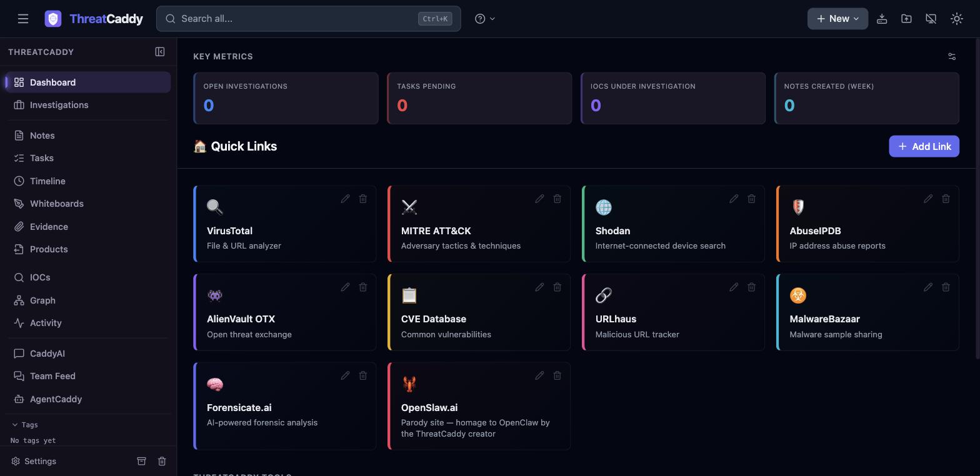Open AgentCaddy in sidebar
The height and width of the screenshot is (476, 980).
[87, 399]
